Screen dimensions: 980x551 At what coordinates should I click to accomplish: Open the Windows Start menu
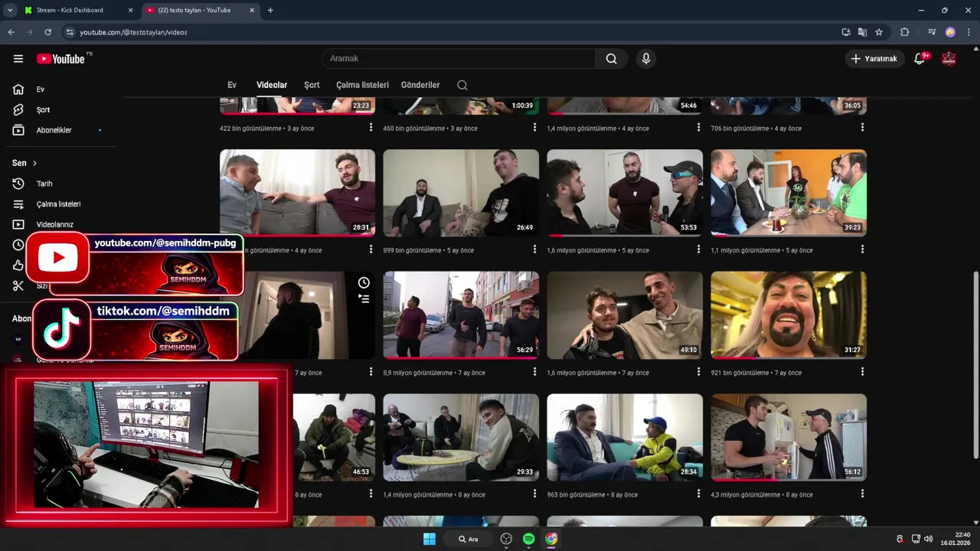click(x=430, y=539)
